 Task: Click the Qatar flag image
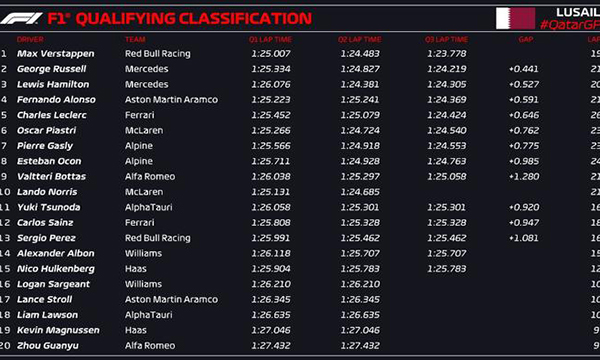(515, 18)
